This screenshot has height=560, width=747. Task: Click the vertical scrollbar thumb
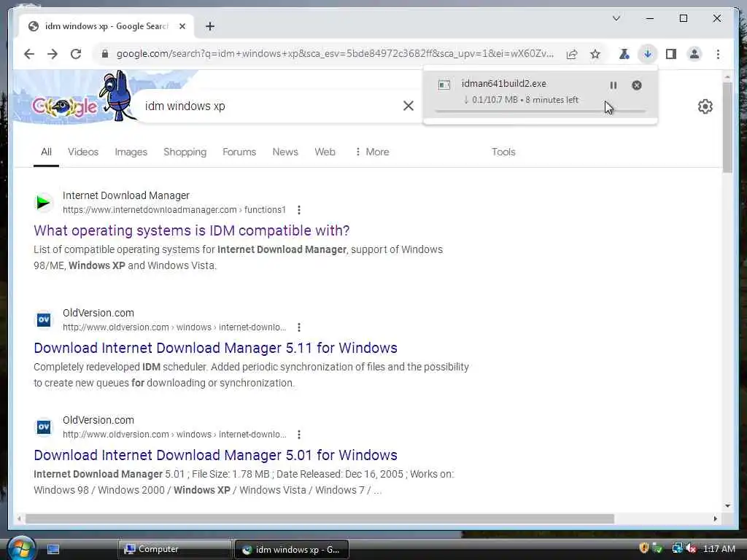pyautogui.click(x=727, y=128)
